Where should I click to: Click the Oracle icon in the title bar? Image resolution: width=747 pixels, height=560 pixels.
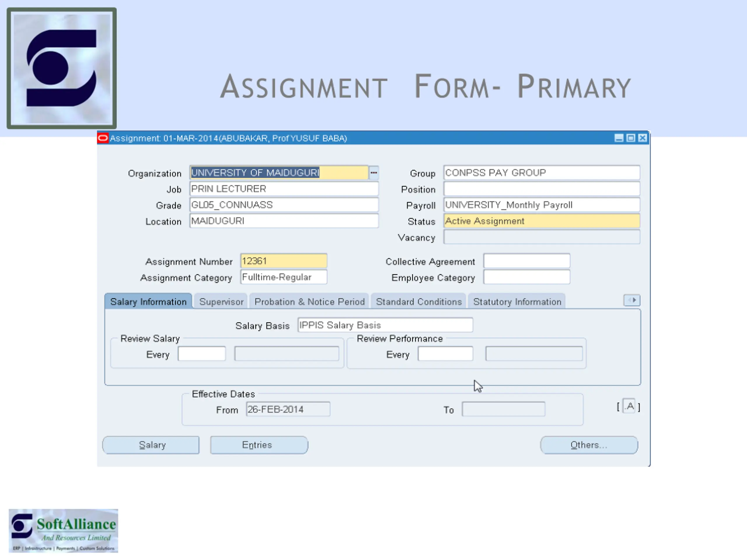coord(103,138)
